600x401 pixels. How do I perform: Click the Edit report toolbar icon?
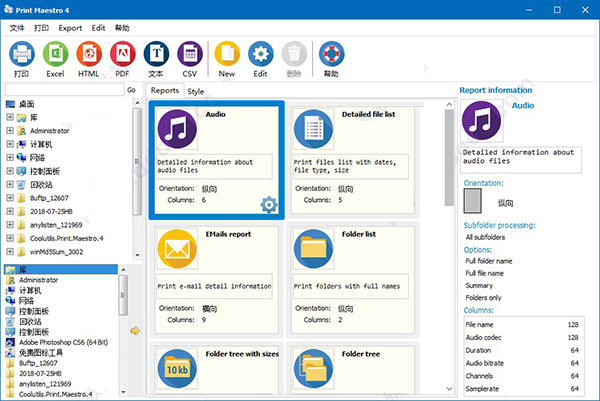pyautogui.click(x=261, y=54)
